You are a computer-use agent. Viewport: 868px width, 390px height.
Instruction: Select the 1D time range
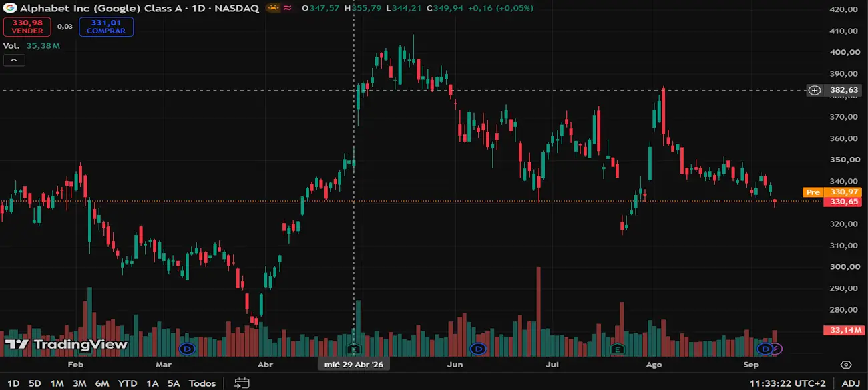pos(13,383)
